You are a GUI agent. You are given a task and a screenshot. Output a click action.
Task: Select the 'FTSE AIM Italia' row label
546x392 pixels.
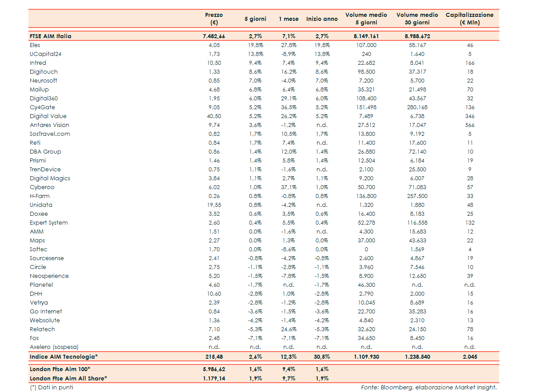(x=51, y=36)
